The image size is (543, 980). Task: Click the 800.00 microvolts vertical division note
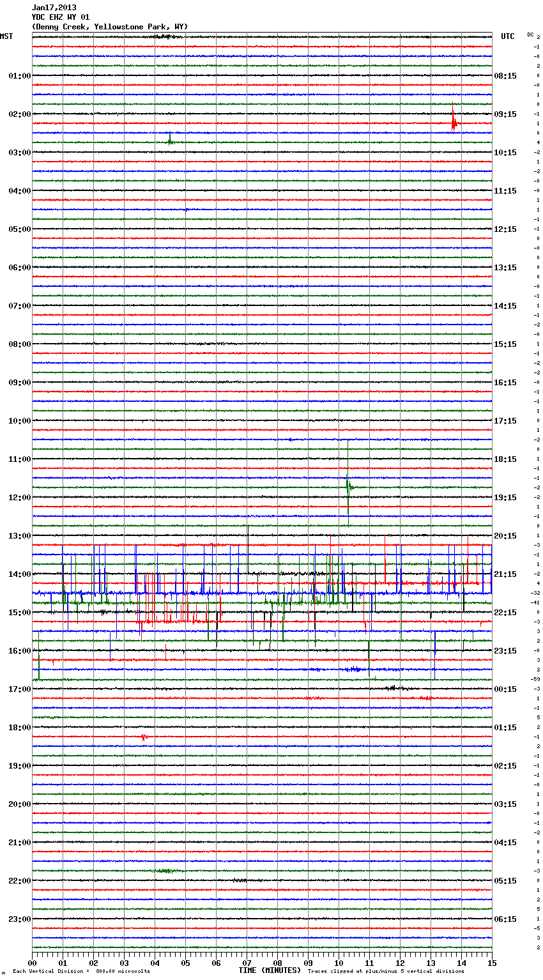coord(81,972)
